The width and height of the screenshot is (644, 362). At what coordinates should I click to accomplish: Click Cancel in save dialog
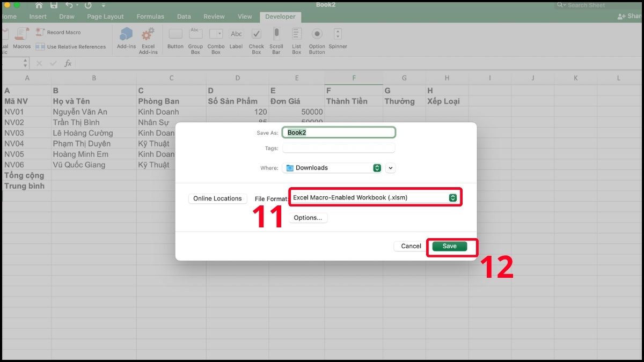(x=411, y=246)
